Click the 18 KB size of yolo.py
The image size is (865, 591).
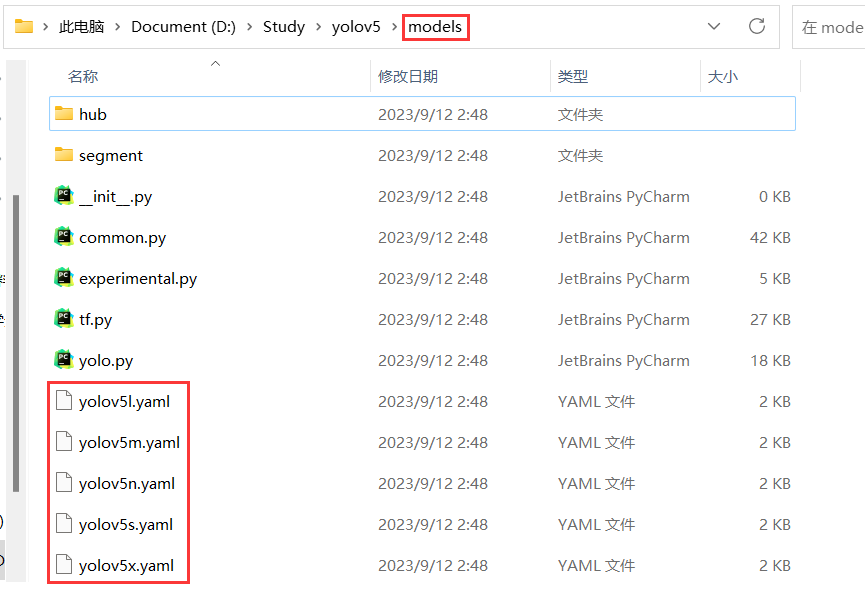pos(770,361)
